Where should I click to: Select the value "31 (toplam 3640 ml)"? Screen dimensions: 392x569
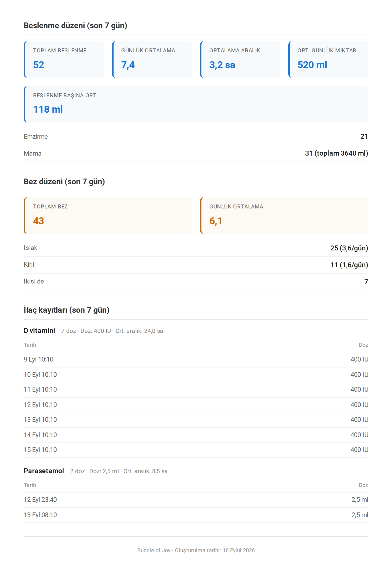pos(336,153)
